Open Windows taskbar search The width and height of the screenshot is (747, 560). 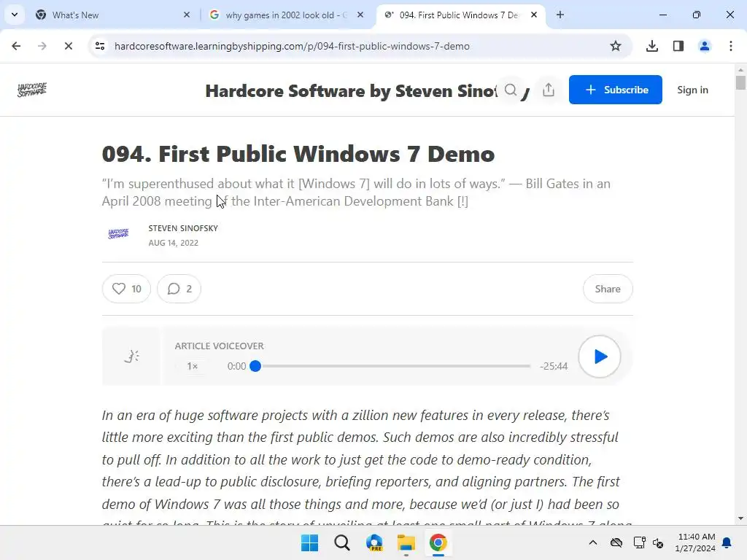[x=341, y=542]
